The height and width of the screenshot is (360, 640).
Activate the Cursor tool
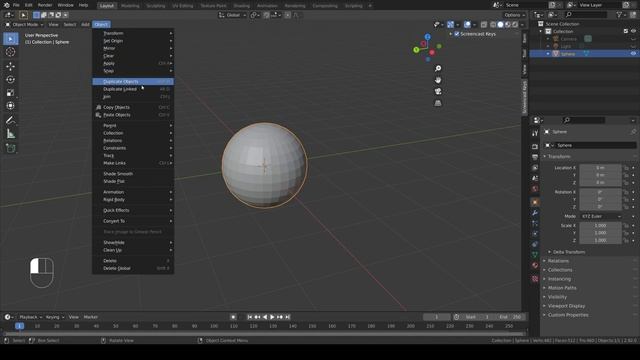coord(11,52)
